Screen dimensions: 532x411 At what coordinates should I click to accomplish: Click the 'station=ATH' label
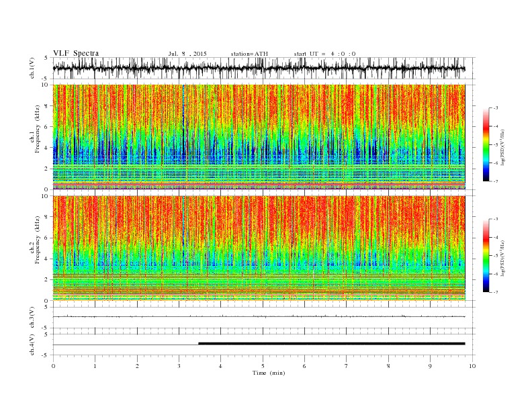tap(249, 54)
